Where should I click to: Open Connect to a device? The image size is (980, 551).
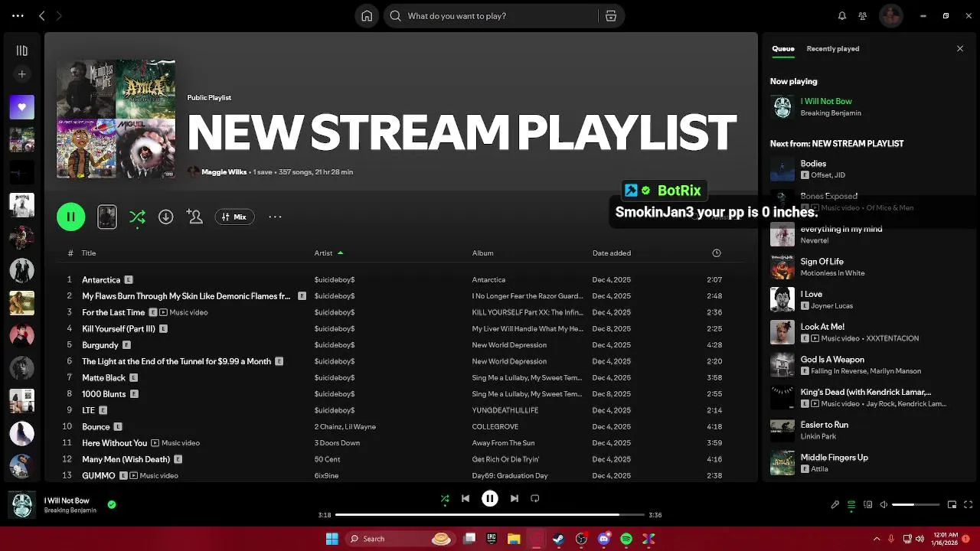pyautogui.click(x=867, y=504)
